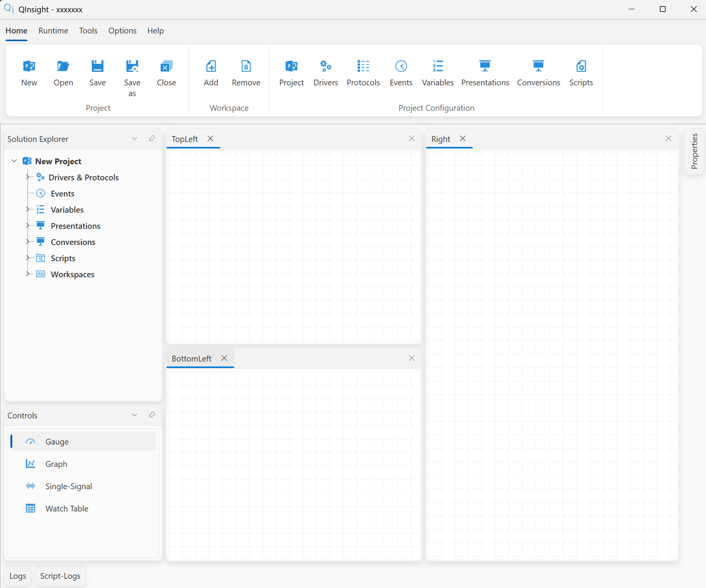Open the Tools ribbon tab
This screenshot has height=588, width=706.
click(88, 31)
